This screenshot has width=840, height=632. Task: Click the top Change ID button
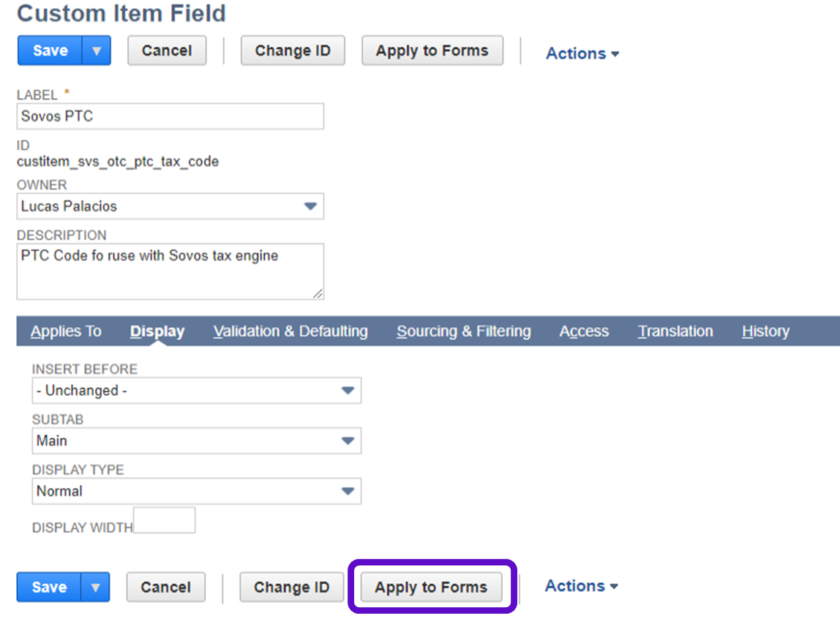click(293, 51)
